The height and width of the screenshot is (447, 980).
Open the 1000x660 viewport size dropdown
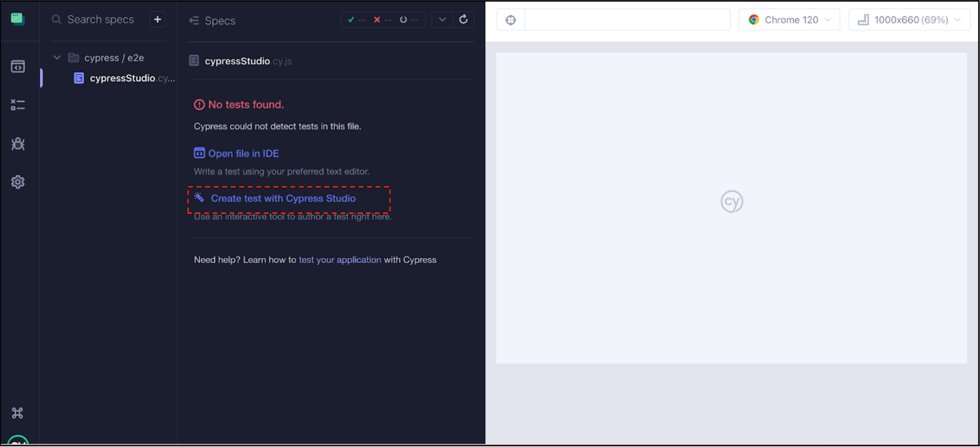909,20
